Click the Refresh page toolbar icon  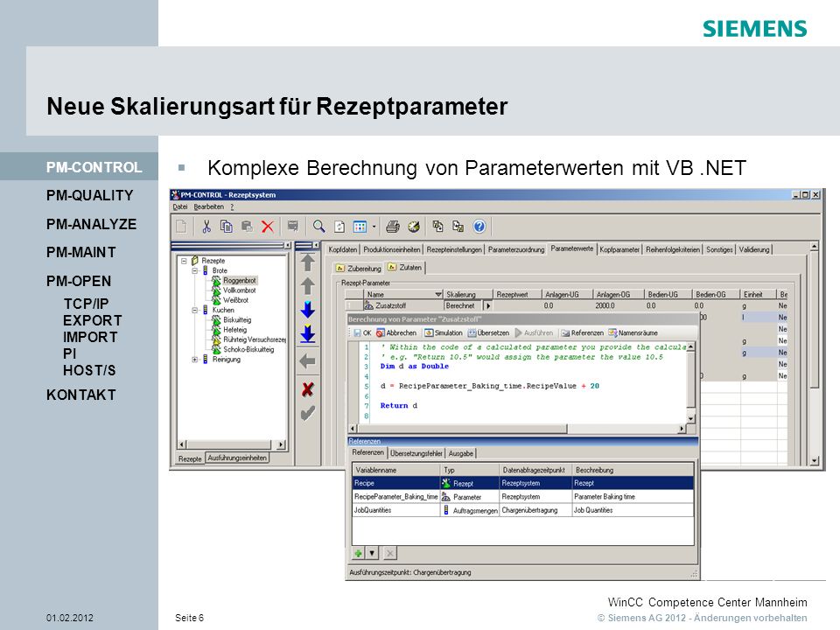click(x=339, y=227)
